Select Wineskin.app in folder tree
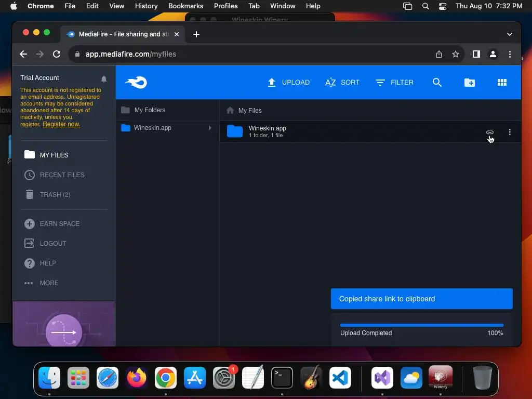532x399 pixels. tap(152, 128)
